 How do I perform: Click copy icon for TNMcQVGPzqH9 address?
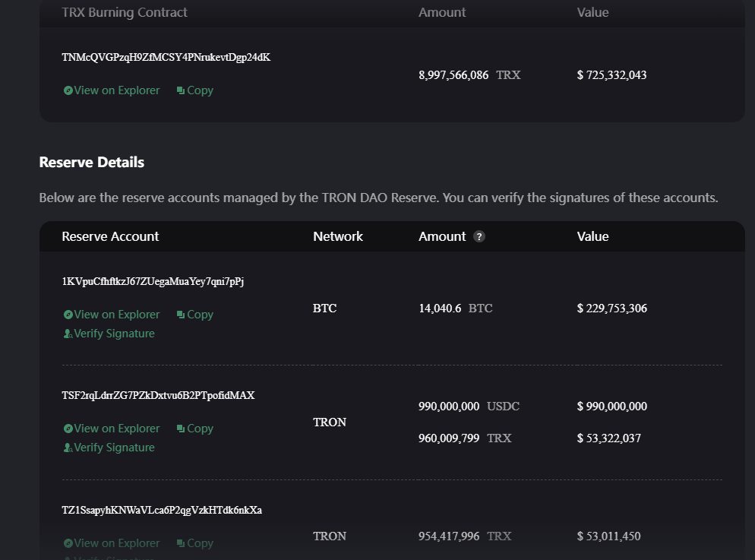pyautogui.click(x=181, y=90)
